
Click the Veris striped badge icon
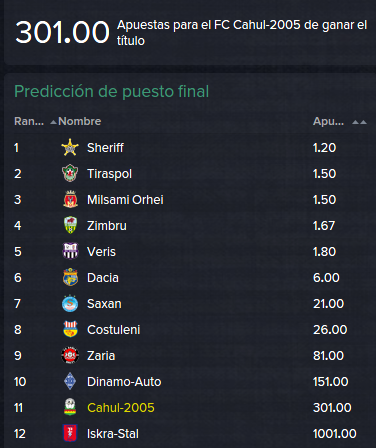pyautogui.click(x=70, y=251)
